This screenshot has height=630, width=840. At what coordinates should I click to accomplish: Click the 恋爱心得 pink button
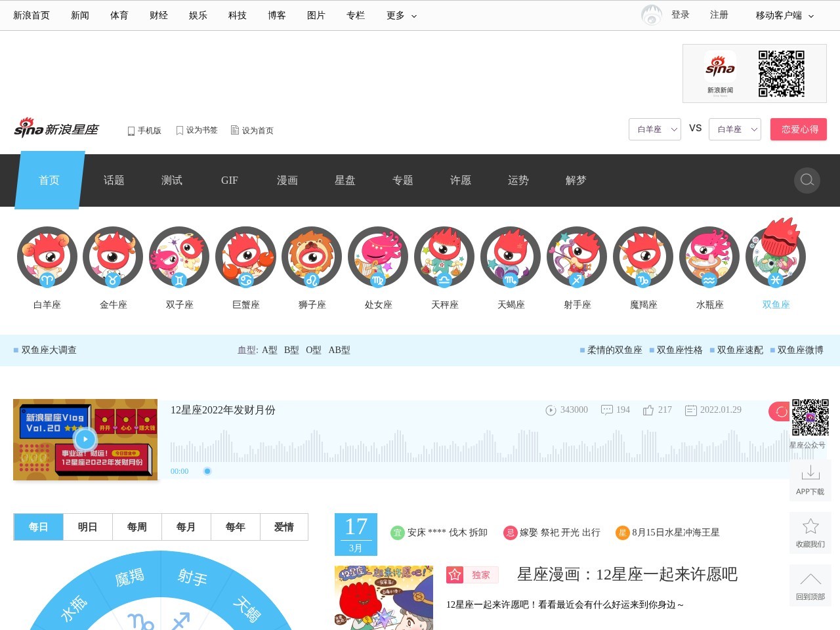pyautogui.click(x=799, y=129)
